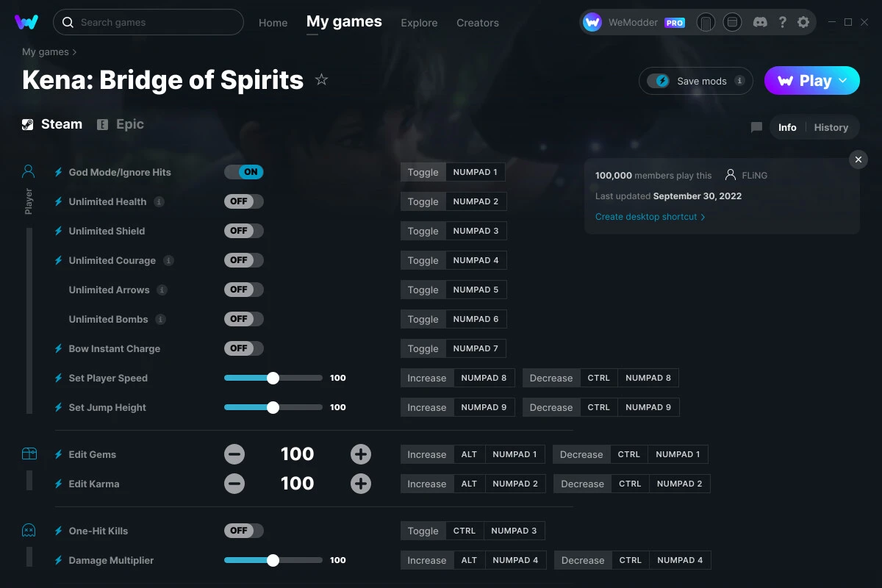Enable the Unlimited Health toggle
The height and width of the screenshot is (588, 882).
243,201
